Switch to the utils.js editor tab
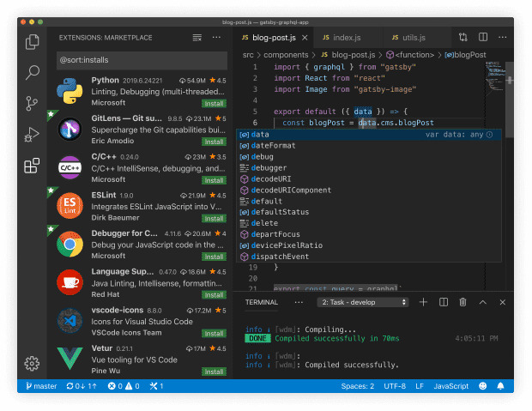 click(x=413, y=38)
